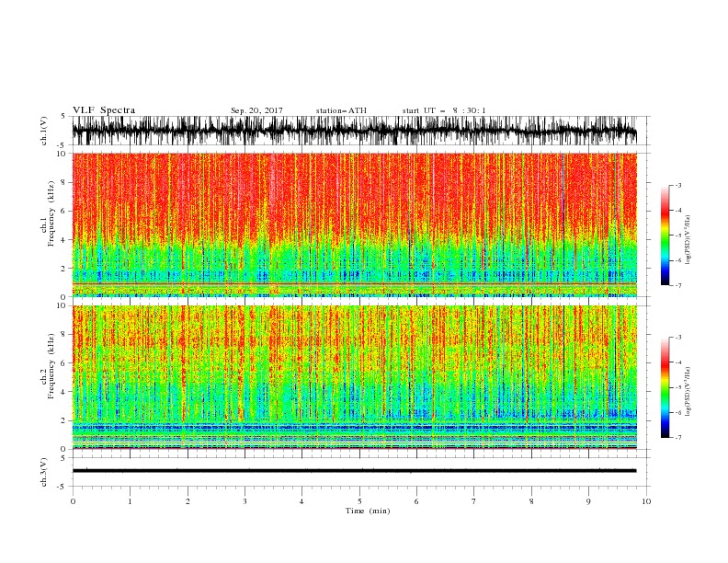728x563 pixels.
Task: Click the time axis tick label '9'
Action: pos(588,501)
